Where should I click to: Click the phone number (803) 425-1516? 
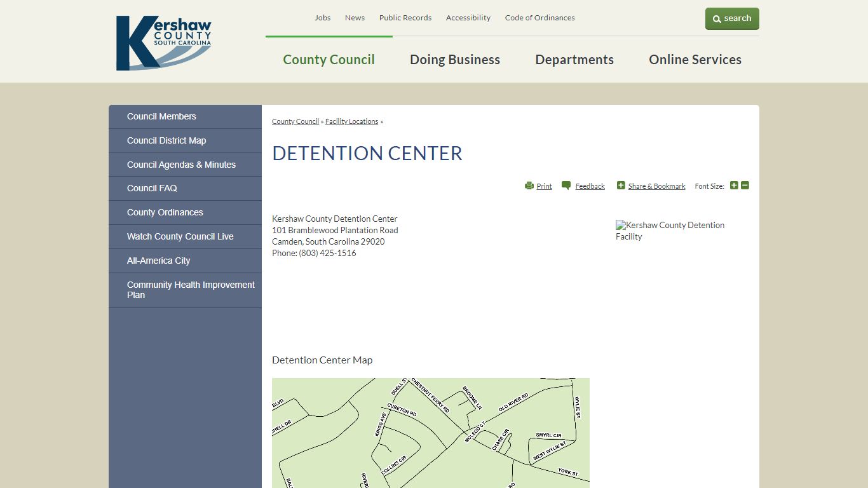tap(327, 253)
